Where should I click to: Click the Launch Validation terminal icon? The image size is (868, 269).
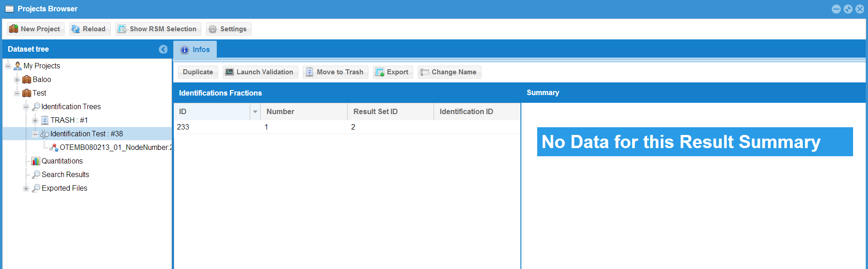pyautogui.click(x=229, y=72)
